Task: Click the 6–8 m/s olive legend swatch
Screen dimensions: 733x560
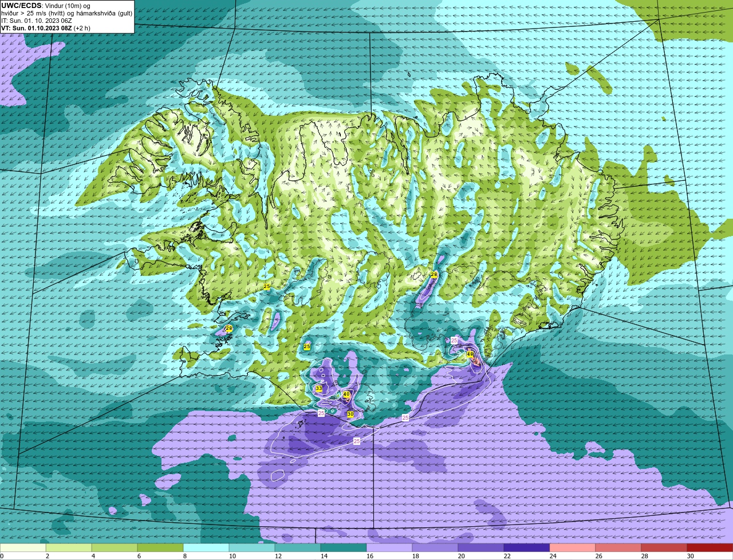Action: click(x=160, y=548)
